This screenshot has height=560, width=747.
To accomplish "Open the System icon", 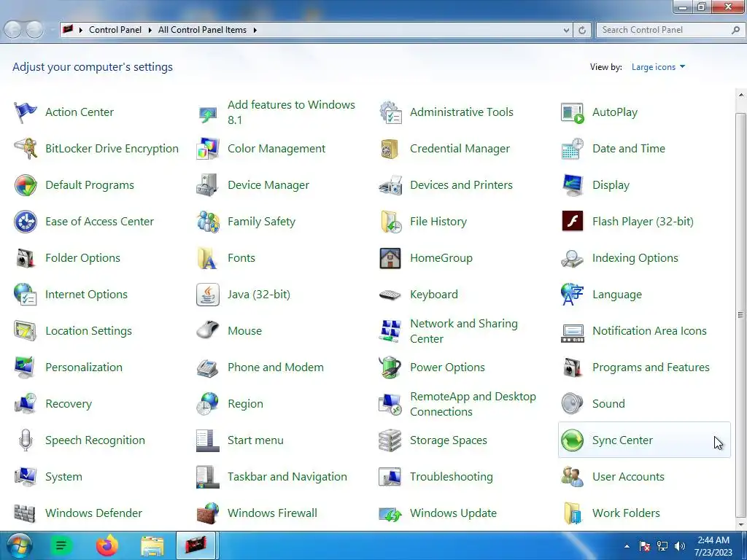I will [x=26, y=477].
